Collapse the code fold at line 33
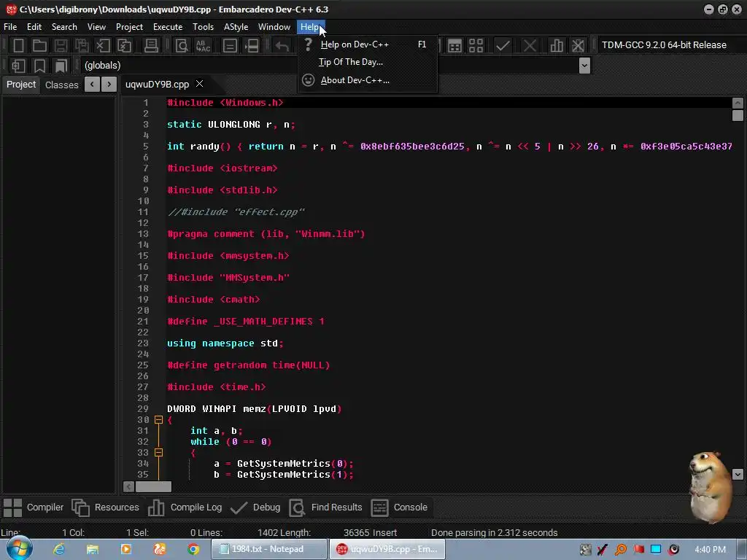The height and width of the screenshot is (560, 747). point(158,452)
